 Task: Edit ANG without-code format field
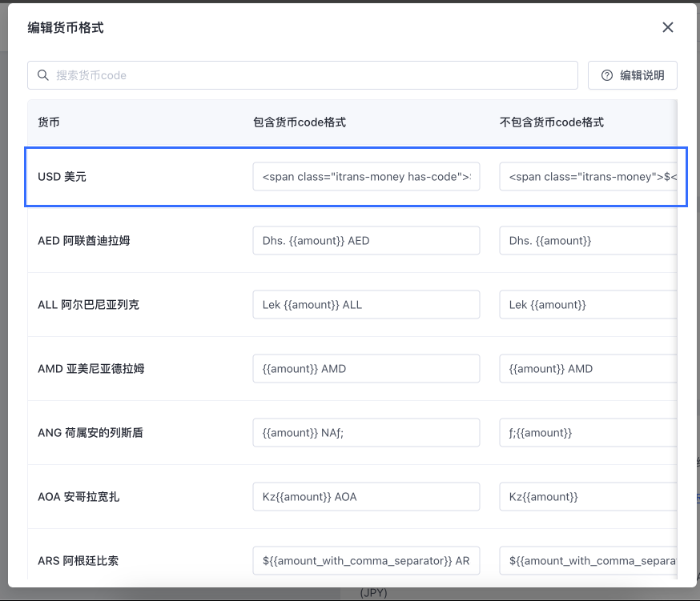click(589, 433)
